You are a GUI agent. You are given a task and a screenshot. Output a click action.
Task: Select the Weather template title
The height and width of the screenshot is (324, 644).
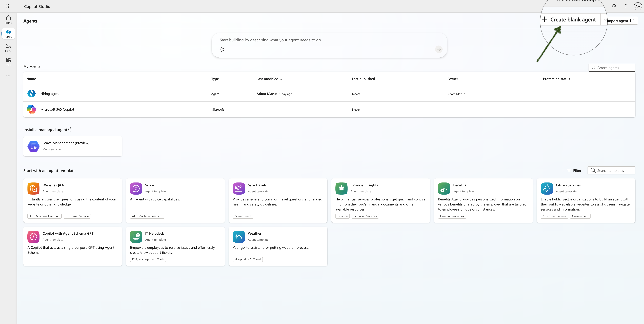tap(254, 233)
